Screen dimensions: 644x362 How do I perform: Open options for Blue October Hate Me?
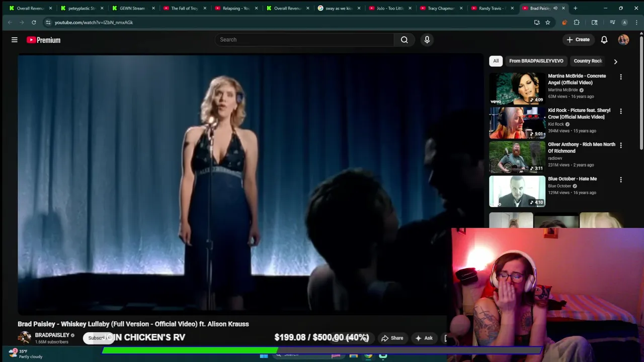pos(621,179)
